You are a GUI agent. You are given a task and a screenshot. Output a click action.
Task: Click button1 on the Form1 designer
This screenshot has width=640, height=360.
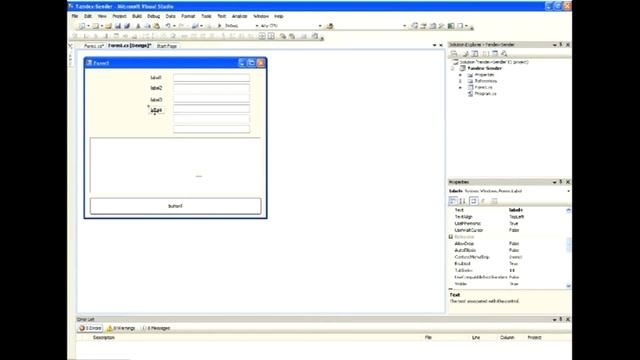(176, 206)
